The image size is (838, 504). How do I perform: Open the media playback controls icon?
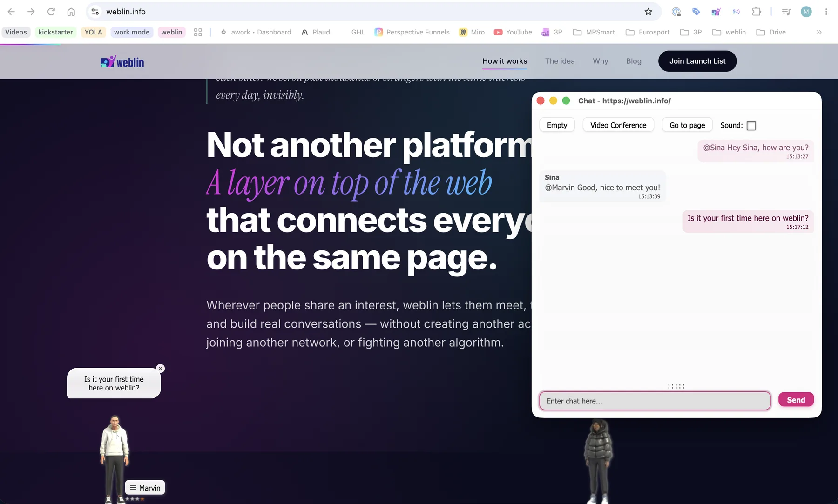click(786, 12)
